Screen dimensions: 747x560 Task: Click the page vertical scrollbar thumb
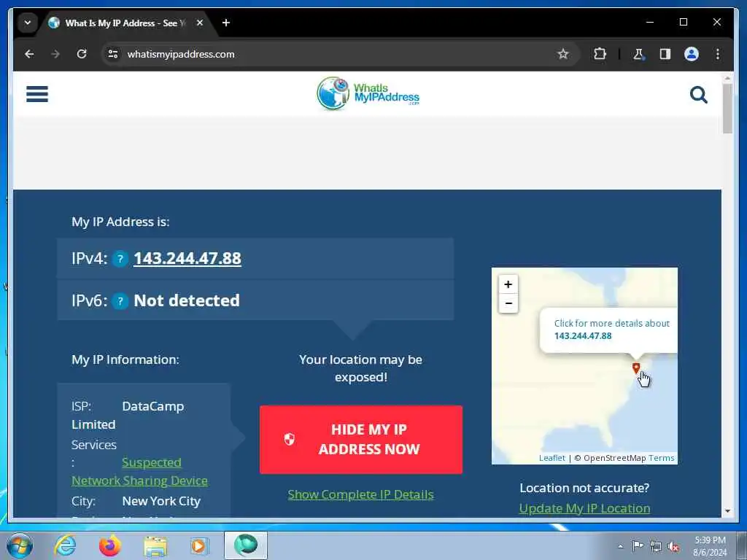727,109
